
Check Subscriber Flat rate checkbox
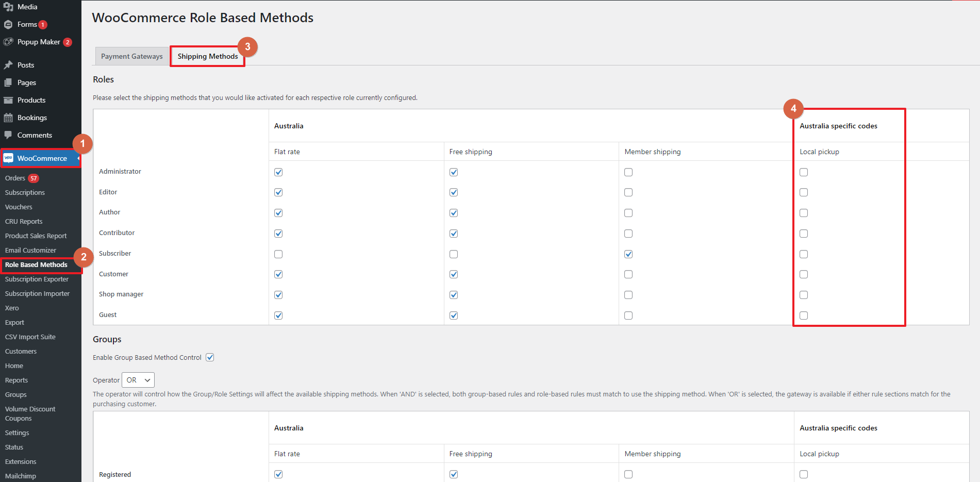(278, 254)
